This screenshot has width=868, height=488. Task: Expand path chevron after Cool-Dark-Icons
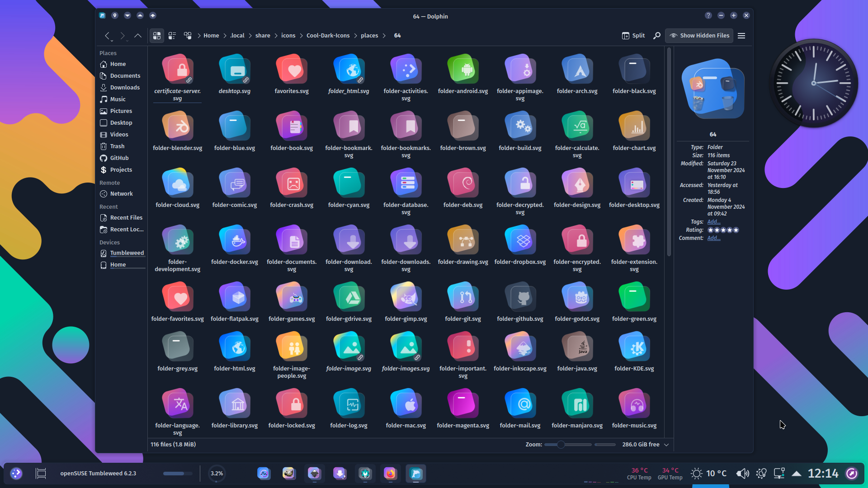click(x=355, y=36)
